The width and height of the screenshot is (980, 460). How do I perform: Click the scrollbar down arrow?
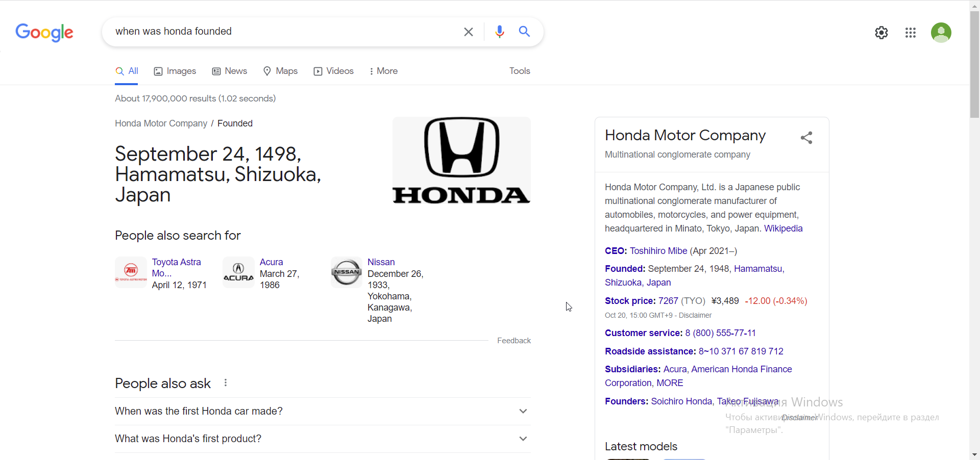pos(974,454)
